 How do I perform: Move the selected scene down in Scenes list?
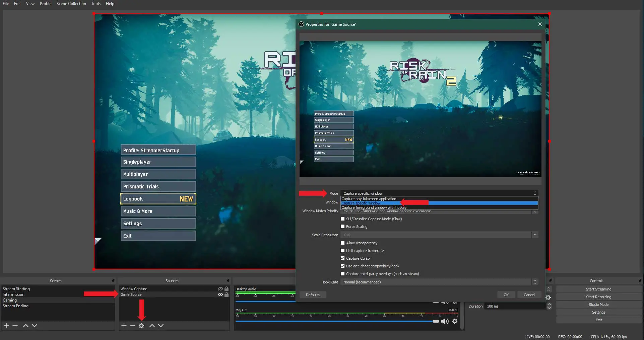(35, 326)
